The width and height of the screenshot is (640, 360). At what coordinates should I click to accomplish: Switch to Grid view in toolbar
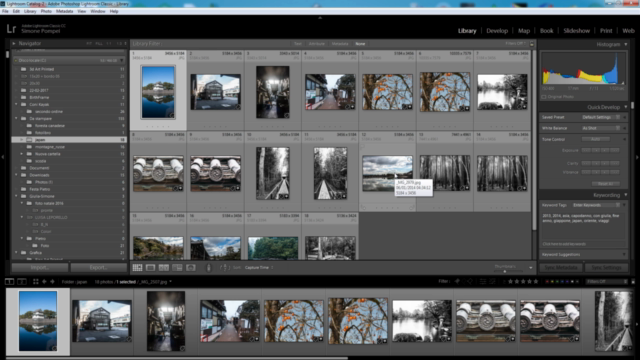point(138,268)
